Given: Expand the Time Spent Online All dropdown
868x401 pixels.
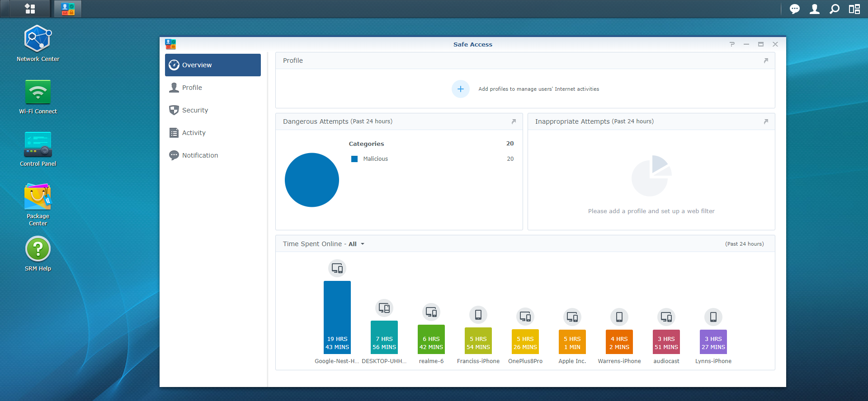Looking at the screenshot, I should click(356, 244).
